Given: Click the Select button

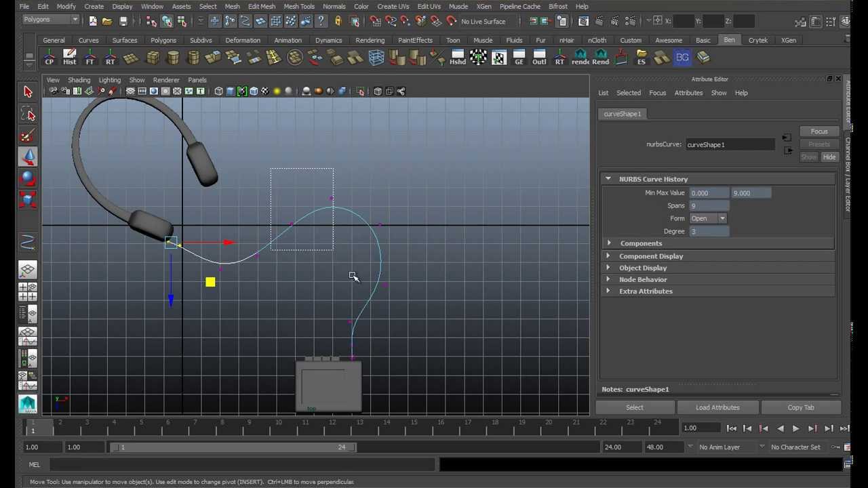Looking at the screenshot, I should (x=635, y=407).
